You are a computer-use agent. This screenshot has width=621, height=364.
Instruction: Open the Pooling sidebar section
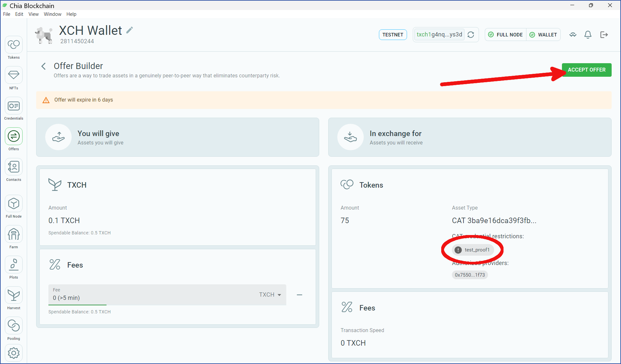(x=14, y=329)
